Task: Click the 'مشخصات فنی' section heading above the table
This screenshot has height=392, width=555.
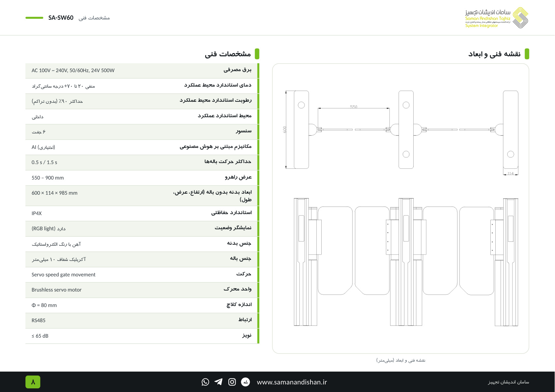Action: (228, 54)
